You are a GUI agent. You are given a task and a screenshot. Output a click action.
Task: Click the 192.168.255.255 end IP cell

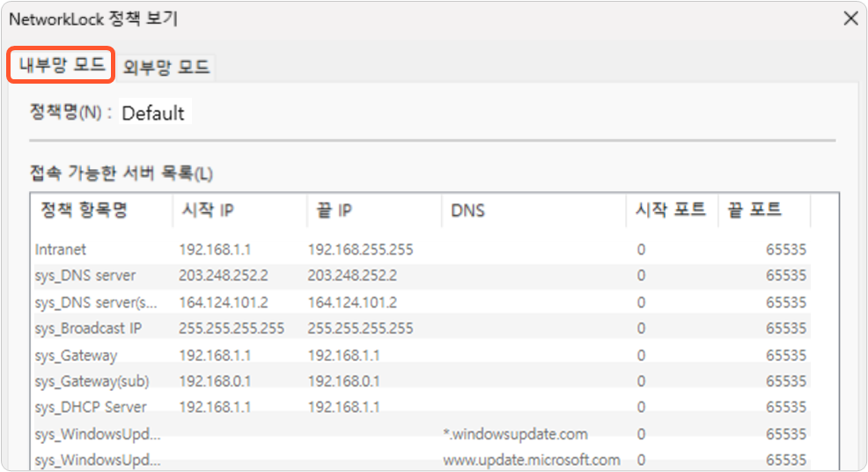(x=360, y=249)
